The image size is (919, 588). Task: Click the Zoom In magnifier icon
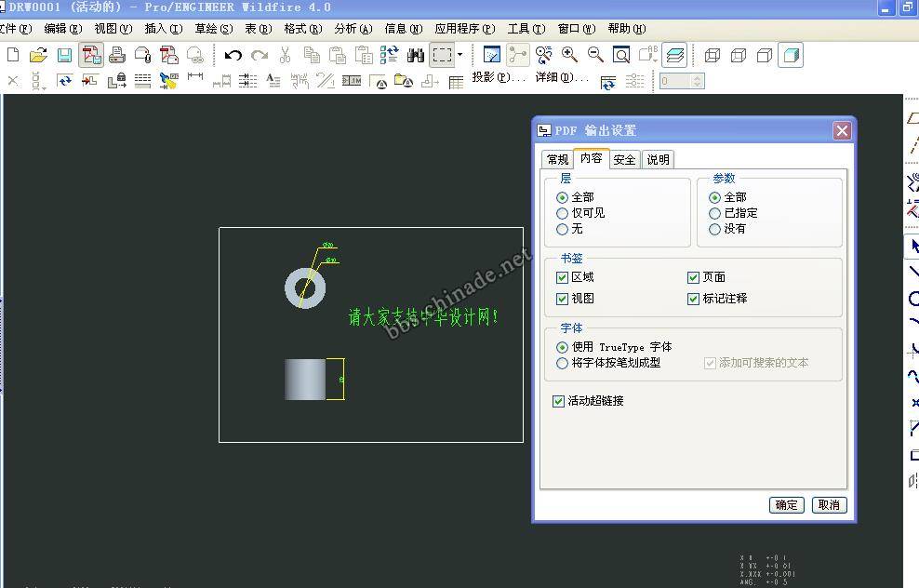tap(569, 56)
